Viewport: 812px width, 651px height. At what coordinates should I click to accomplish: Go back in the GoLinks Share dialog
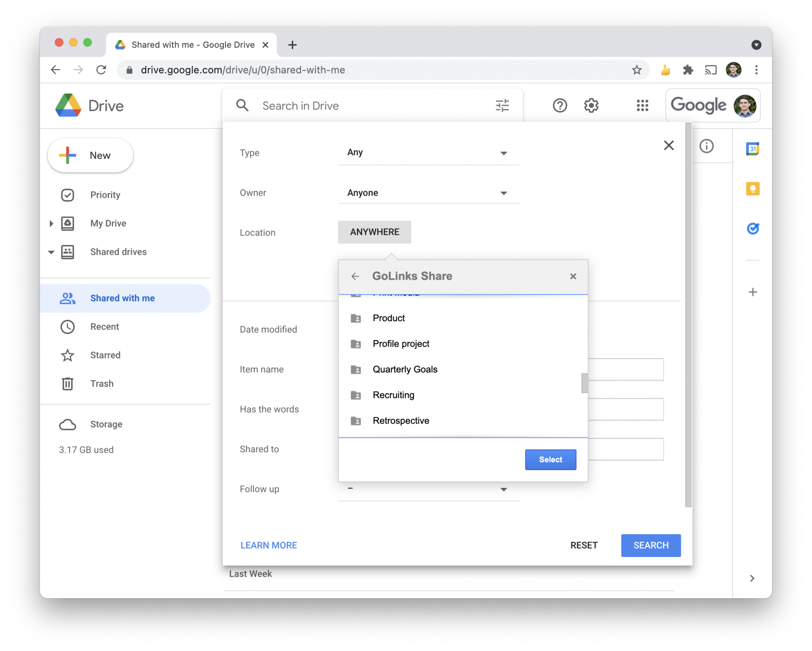coord(355,276)
